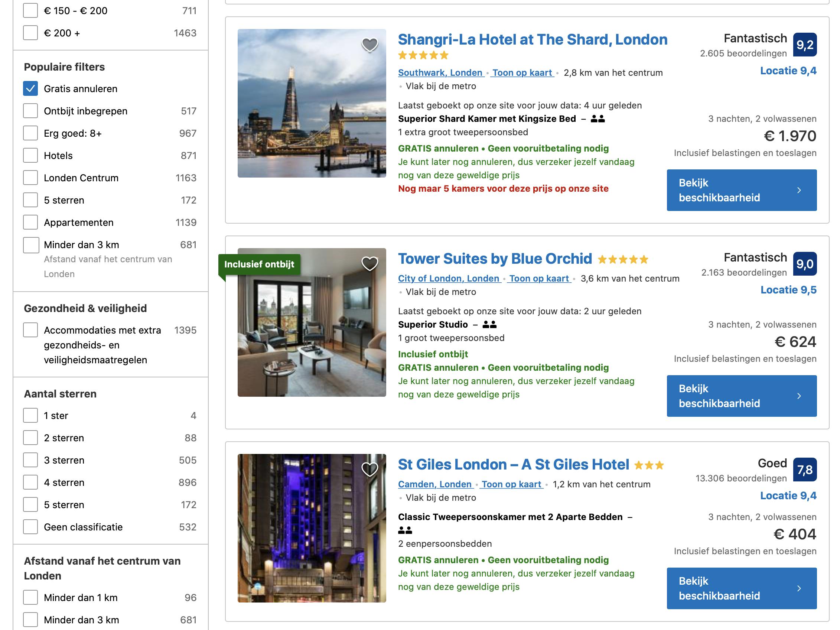The height and width of the screenshot is (630, 840).
Task: Open the 'Camden, Londen' location link
Action: tap(435, 484)
